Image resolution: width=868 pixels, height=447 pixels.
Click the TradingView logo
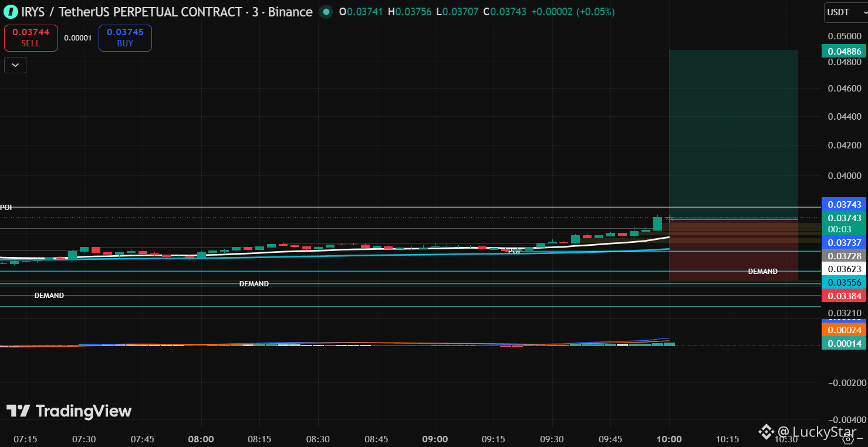[x=69, y=411]
